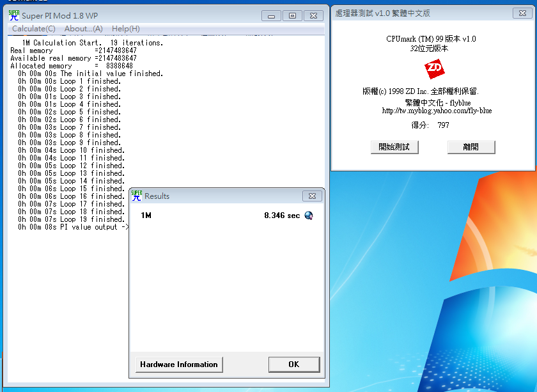
Task: Open the Help(H) menu
Action: tap(126, 29)
